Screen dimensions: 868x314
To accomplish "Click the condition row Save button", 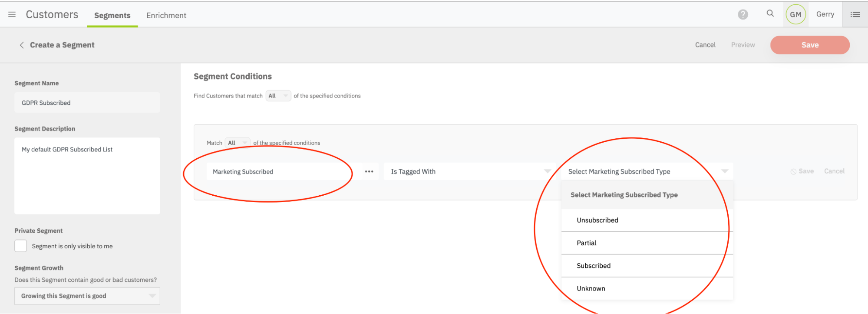I will coord(802,171).
